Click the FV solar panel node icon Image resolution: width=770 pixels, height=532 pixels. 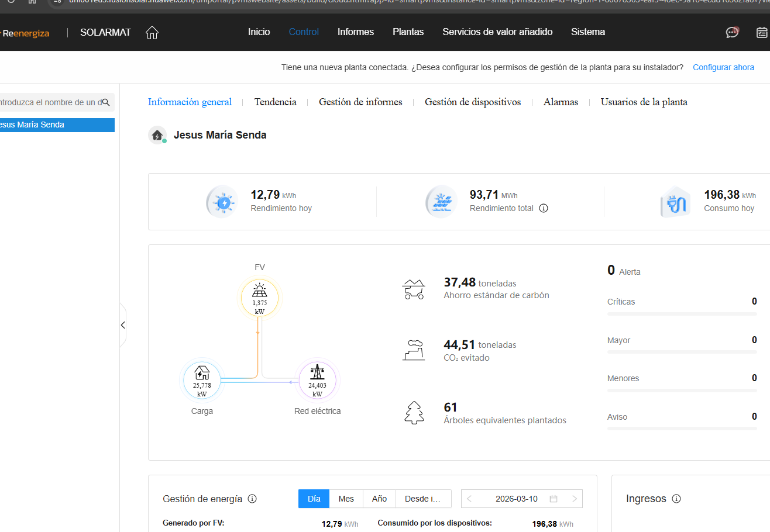[x=259, y=291]
